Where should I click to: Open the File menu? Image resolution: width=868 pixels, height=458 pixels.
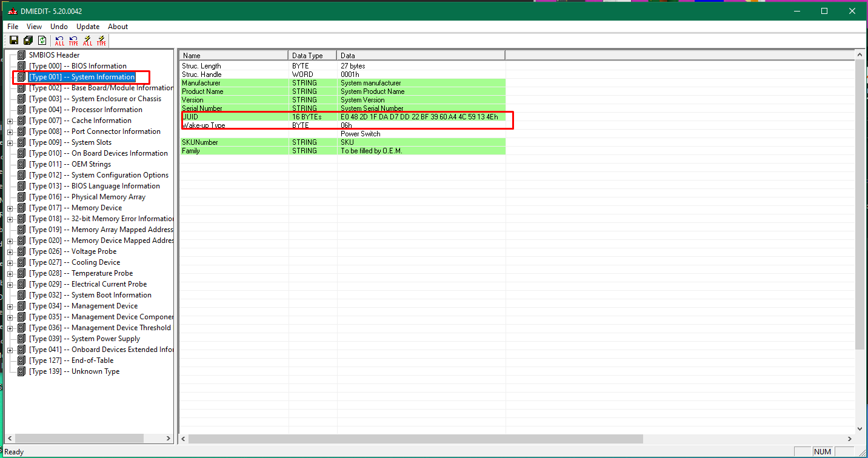point(13,27)
